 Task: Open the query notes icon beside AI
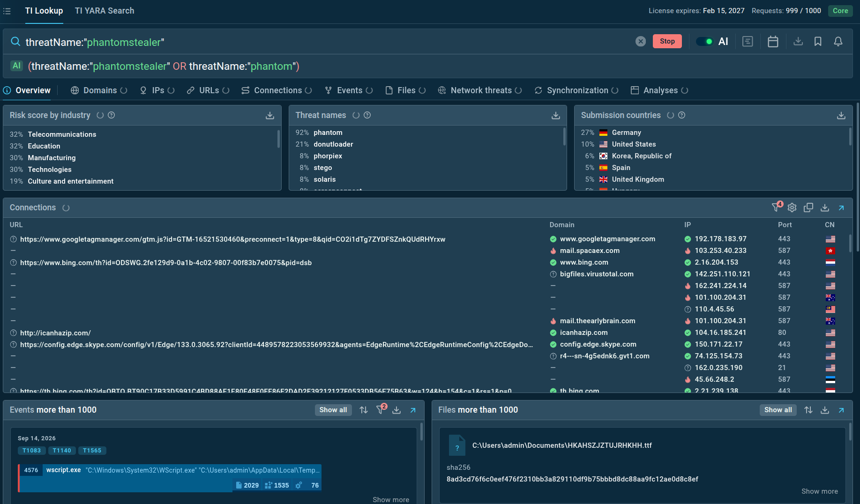[x=748, y=41]
